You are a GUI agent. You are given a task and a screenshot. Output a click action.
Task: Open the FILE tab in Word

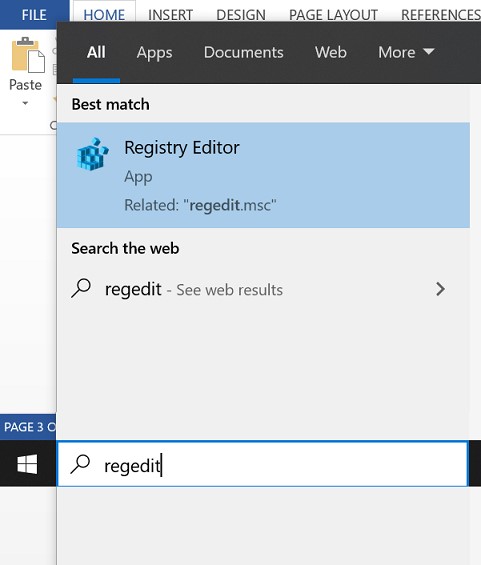tap(34, 15)
